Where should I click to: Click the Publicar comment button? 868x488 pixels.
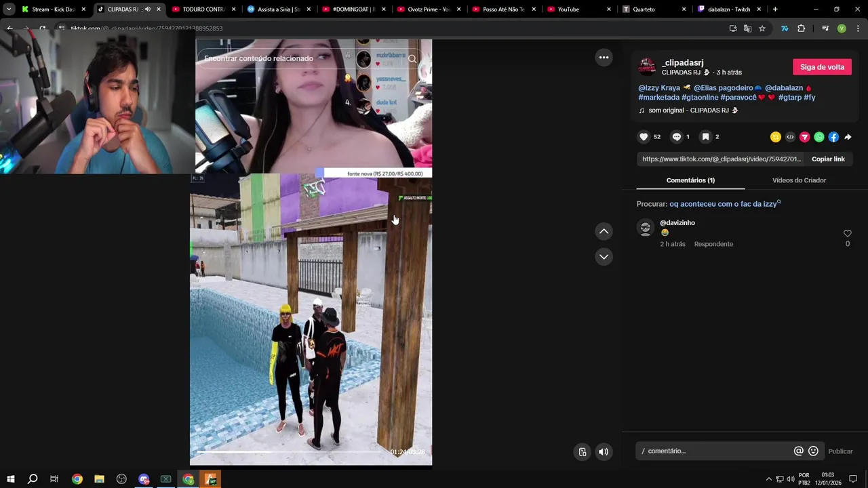pyautogui.click(x=840, y=451)
